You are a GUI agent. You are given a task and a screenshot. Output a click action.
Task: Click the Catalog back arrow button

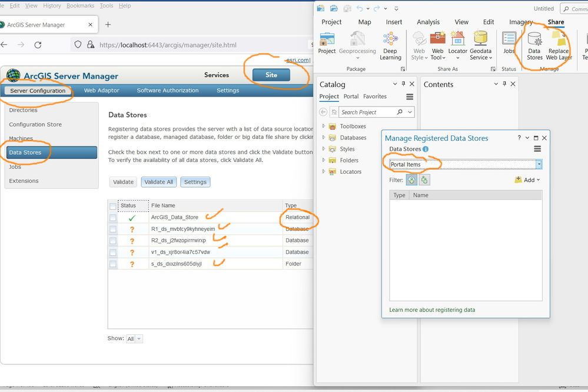[x=323, y=112]
